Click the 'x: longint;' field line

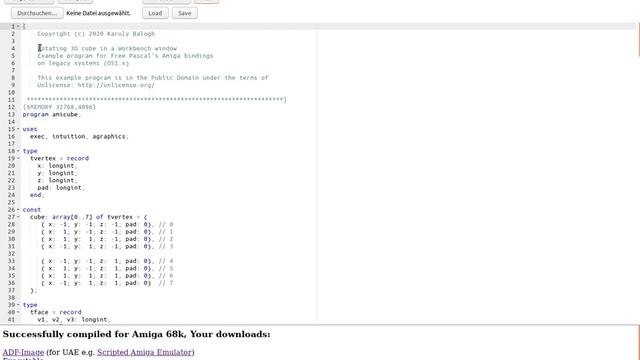57,166
